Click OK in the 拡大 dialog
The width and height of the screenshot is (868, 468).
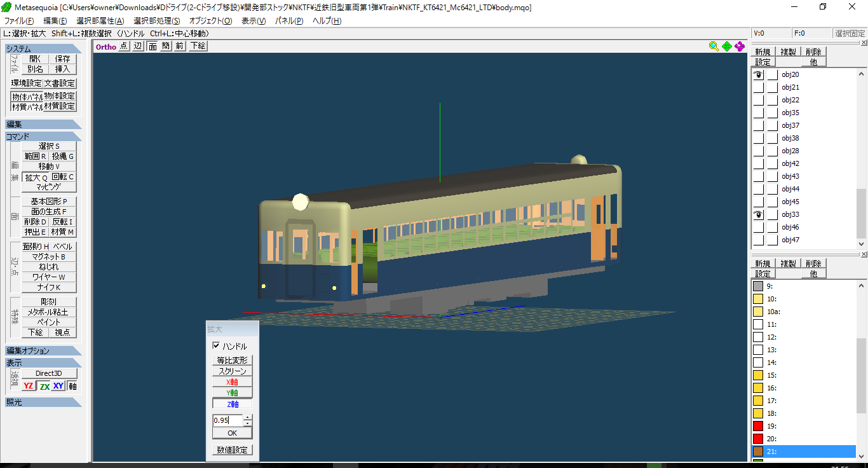[232, 433]
